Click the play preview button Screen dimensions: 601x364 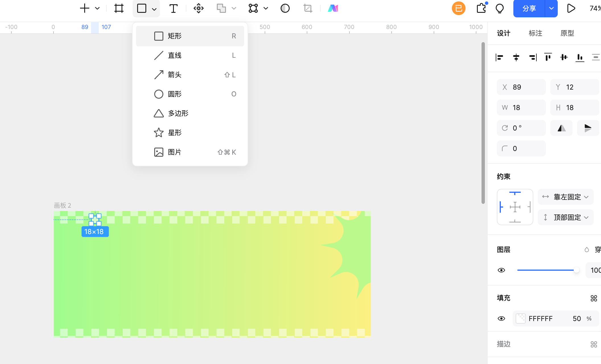pos(571,8)
